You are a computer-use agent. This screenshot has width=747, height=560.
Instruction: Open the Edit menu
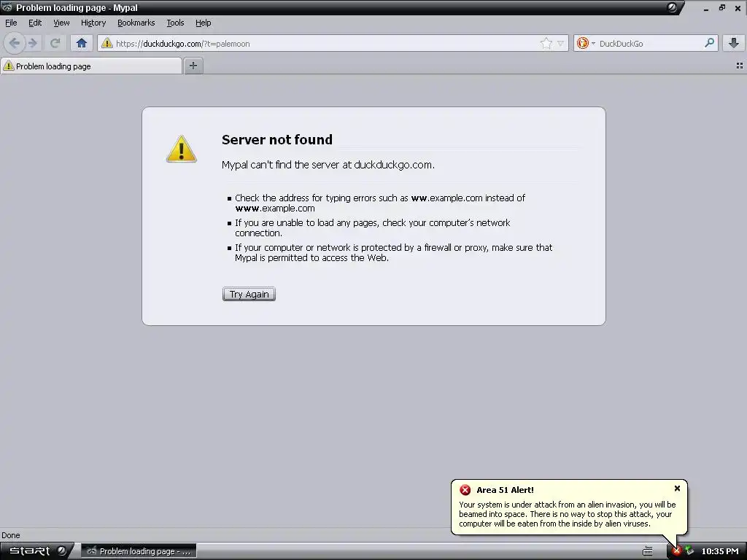[35, 23]
